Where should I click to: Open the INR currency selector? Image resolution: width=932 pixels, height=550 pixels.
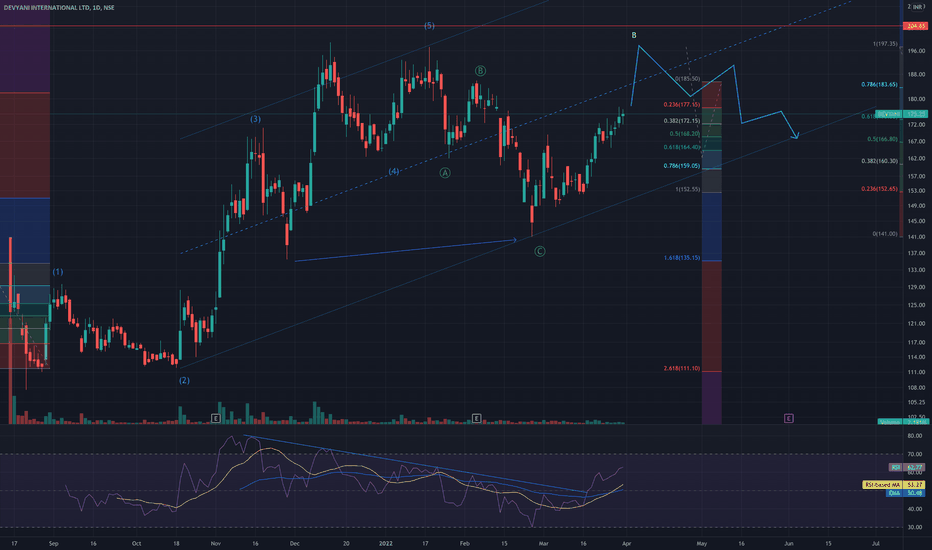click(x=918, y=7)
